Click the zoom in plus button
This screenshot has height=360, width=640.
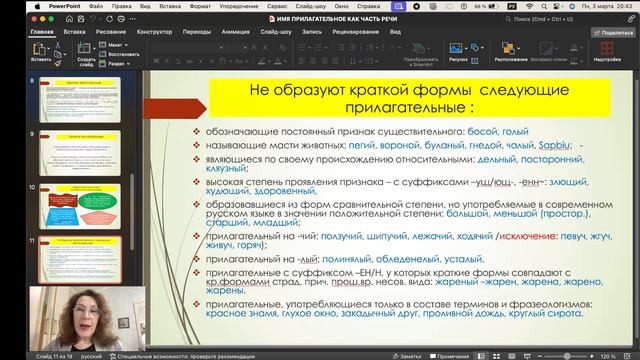click(x=592, y=356)
